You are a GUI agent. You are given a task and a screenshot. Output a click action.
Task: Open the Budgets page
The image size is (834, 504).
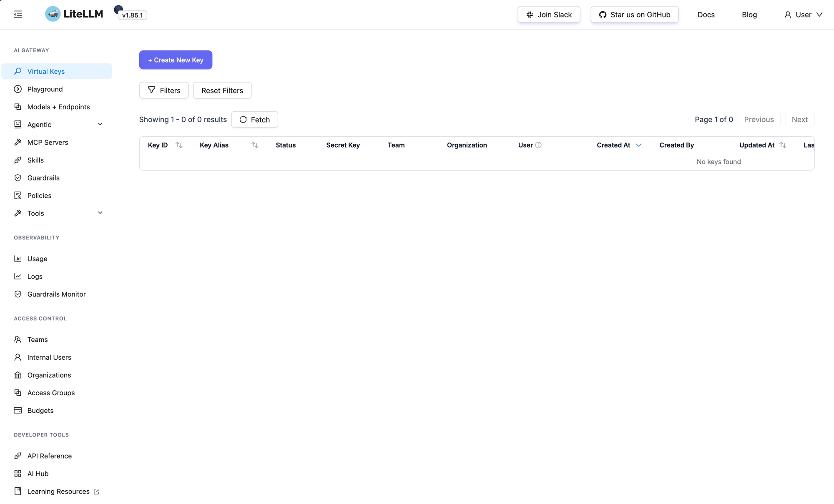(57, 410)
